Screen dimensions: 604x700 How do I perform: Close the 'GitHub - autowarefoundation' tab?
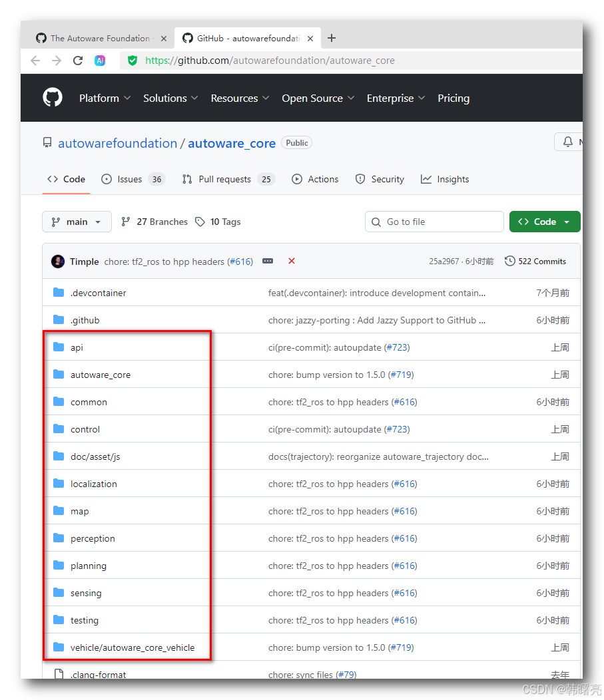[x=310, y=39]
